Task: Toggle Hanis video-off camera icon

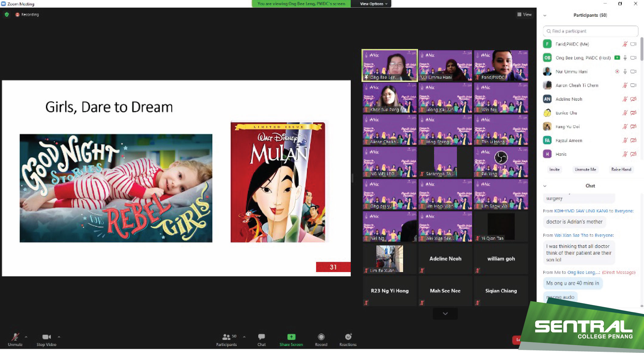Action: 633,154
